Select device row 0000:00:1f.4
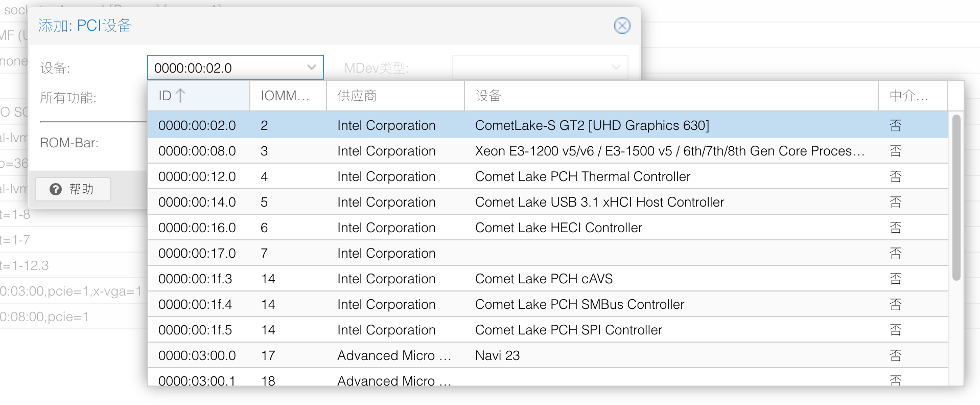This screenshot has width=980, height=405. click(548, 304)
